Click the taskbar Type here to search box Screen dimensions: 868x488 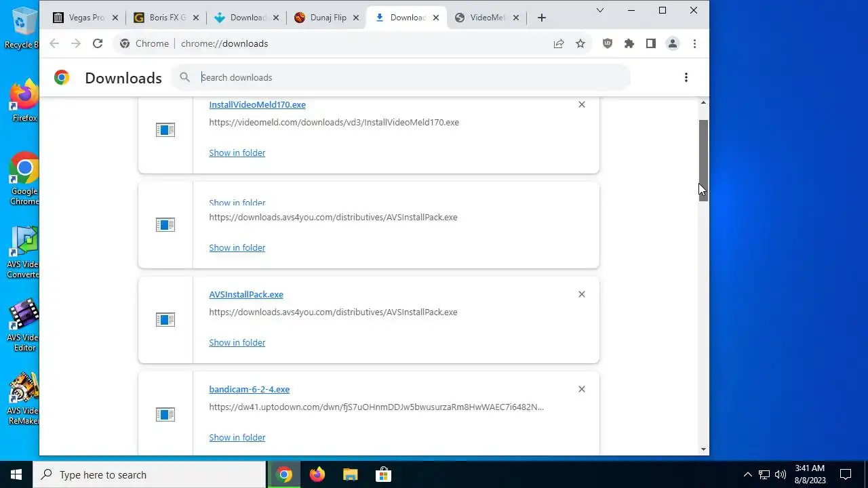point(149,474)
